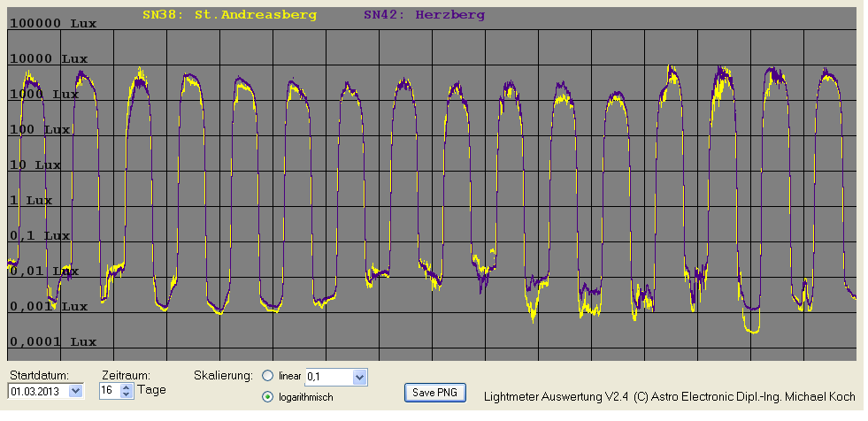Open the Startdatum date dropdown arrow
Viewport: 868px width, 421px height.
pyautogui.click(x=76, y=391)
